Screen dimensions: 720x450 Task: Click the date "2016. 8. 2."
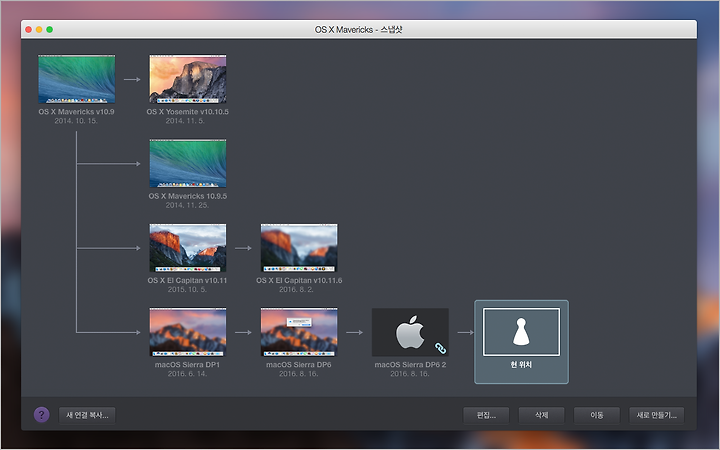(297, 290)
